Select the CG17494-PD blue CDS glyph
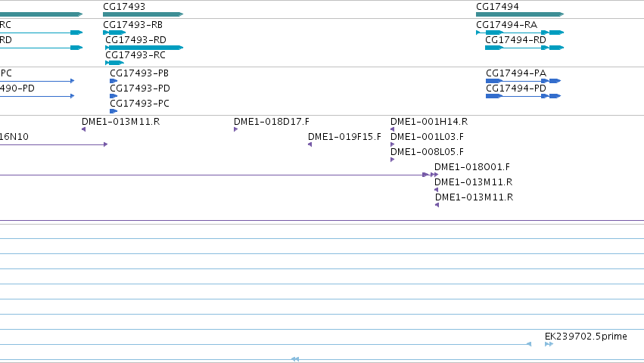The image size is (644, 363). (x=523, y=96)
